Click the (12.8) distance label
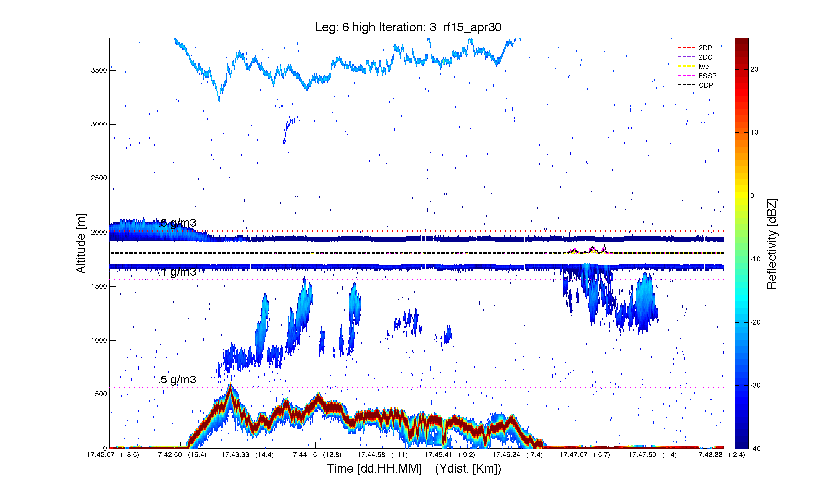Viewport: 840px width, 504px height. tap(332, 455)
